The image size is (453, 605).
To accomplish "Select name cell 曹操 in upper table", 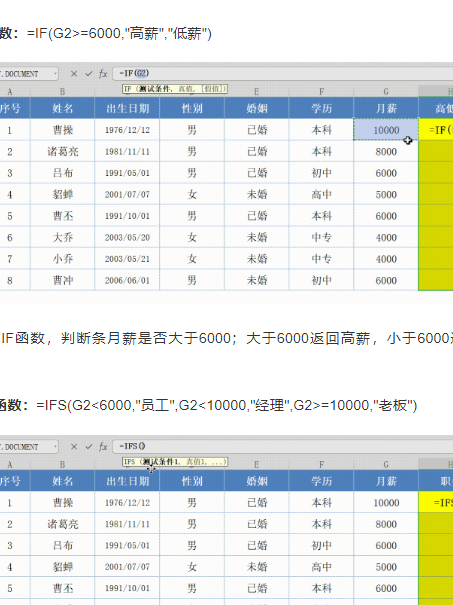I will pos(63,130).
